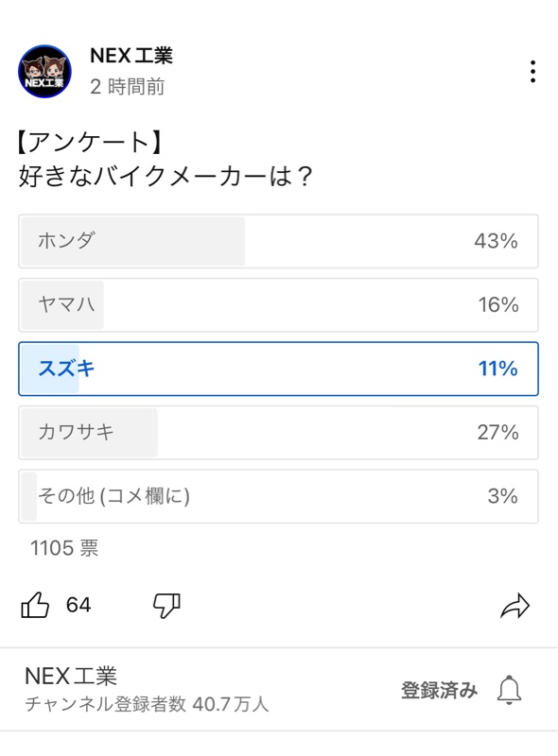558x756 pixels.
Task: Select the ヤマハ poll option
Action: coord(278,304)
